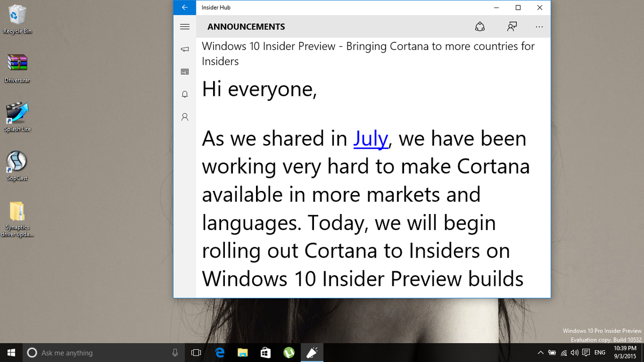Open the Windows Start button
Image resolution: width=644 pixels, height=362 pixels.
11,352
